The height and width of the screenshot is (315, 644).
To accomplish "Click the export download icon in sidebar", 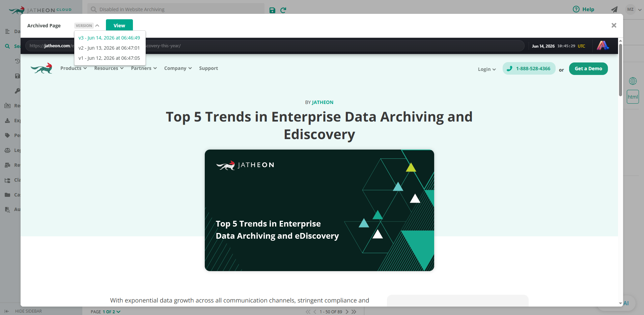I will point(7,121).
